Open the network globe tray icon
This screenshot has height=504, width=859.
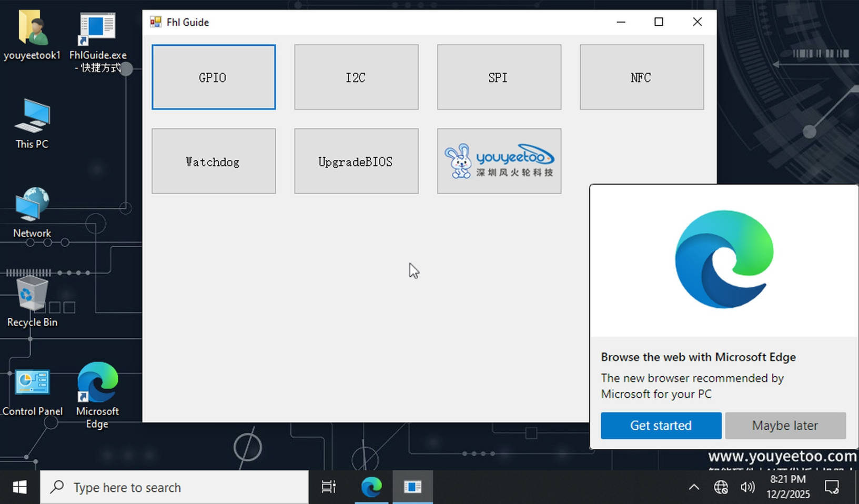[x=721, y=488]
